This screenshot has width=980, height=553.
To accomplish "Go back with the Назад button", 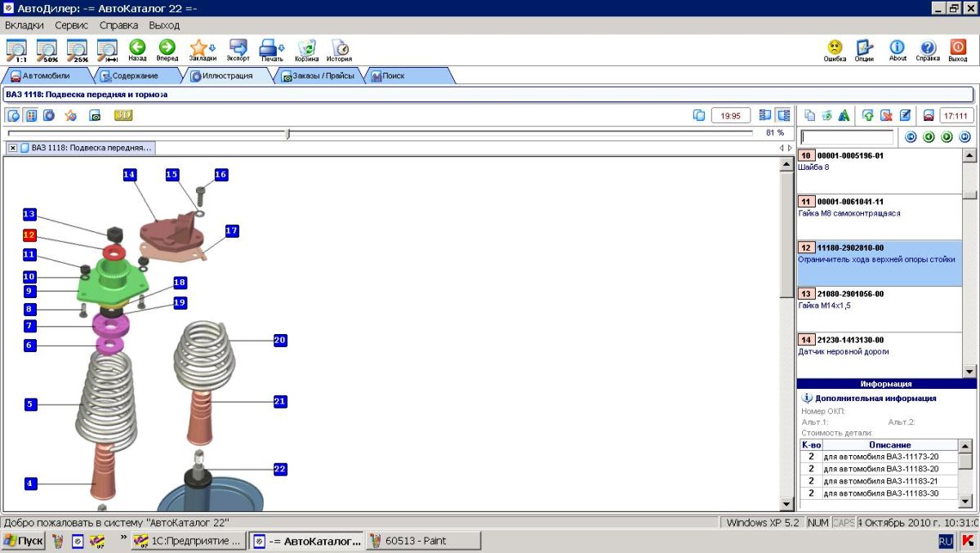I will pos(137,50).
